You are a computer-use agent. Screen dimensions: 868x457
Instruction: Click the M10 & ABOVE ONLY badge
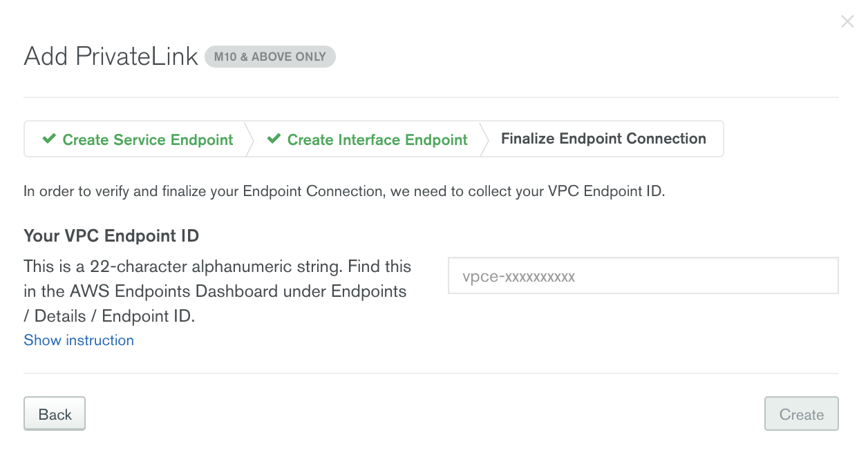(x=270, y=57)
